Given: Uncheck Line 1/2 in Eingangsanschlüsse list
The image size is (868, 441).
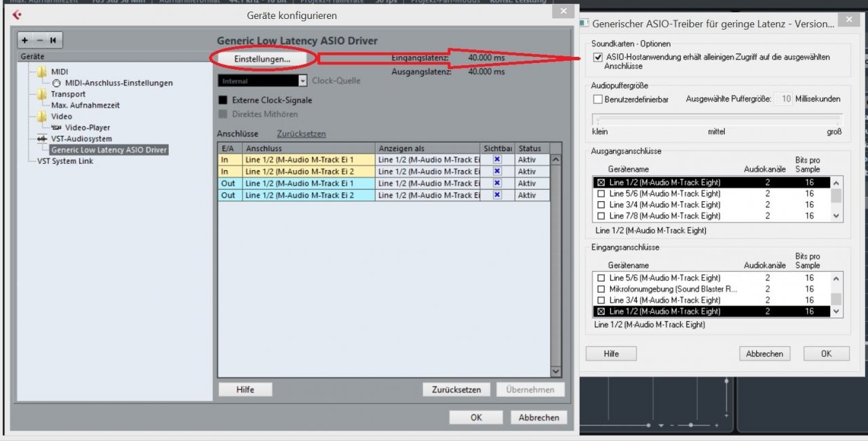Looking at the screenshot, I should point(601,312).
